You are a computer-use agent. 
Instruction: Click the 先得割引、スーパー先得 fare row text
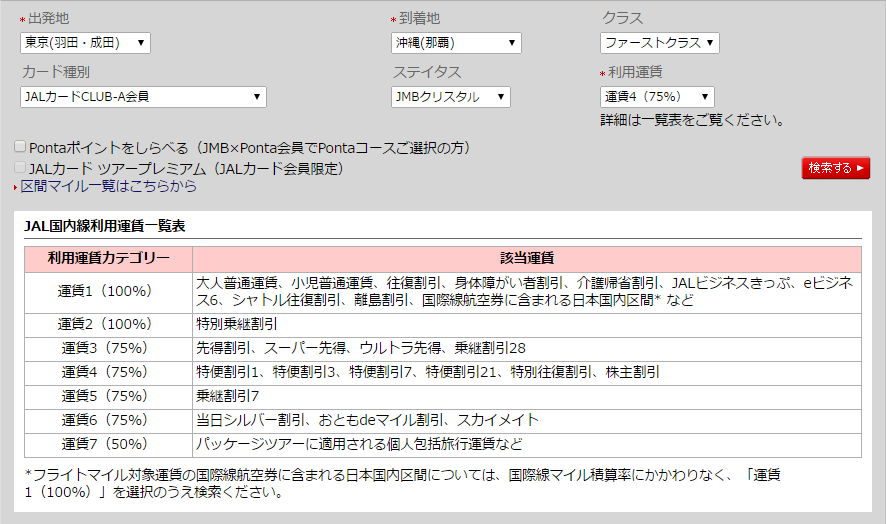[361, 348]
